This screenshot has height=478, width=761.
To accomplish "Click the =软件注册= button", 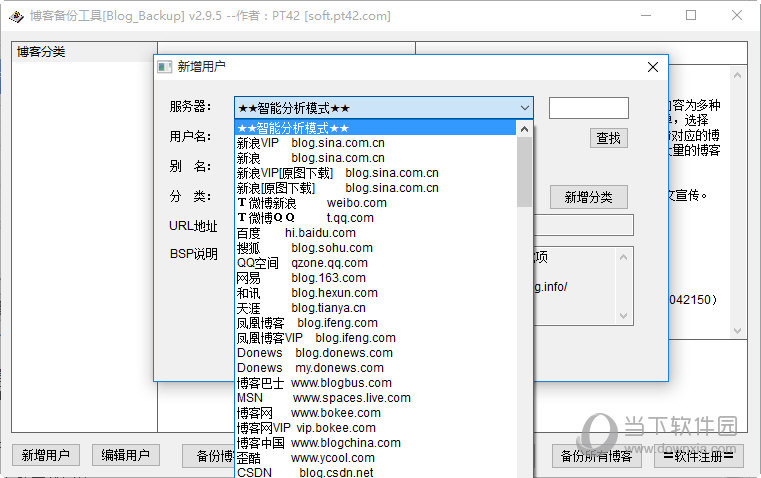I will tap(698, 456).
